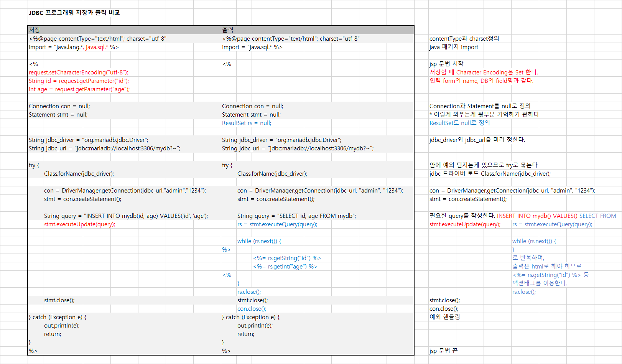The width and height of the screenshot is (622, 364).
Task: Click 'import = "java.sql.* %>' in 출력 column
Action: (252, 47)
